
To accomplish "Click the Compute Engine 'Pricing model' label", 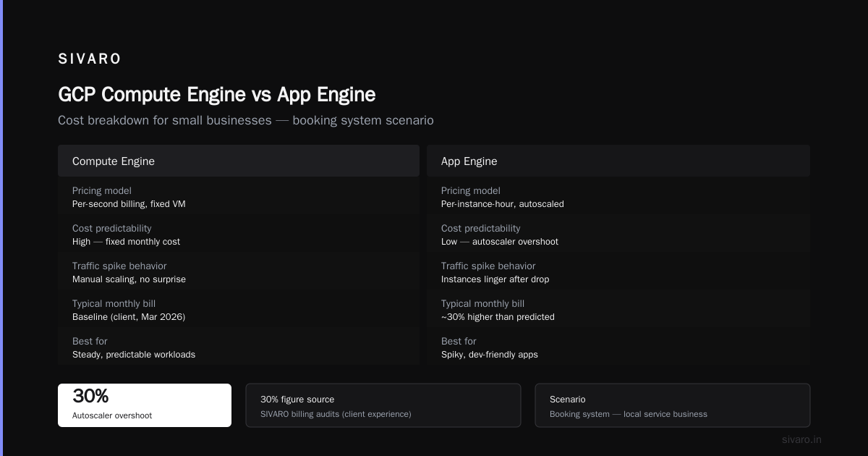I will [102, 191].
